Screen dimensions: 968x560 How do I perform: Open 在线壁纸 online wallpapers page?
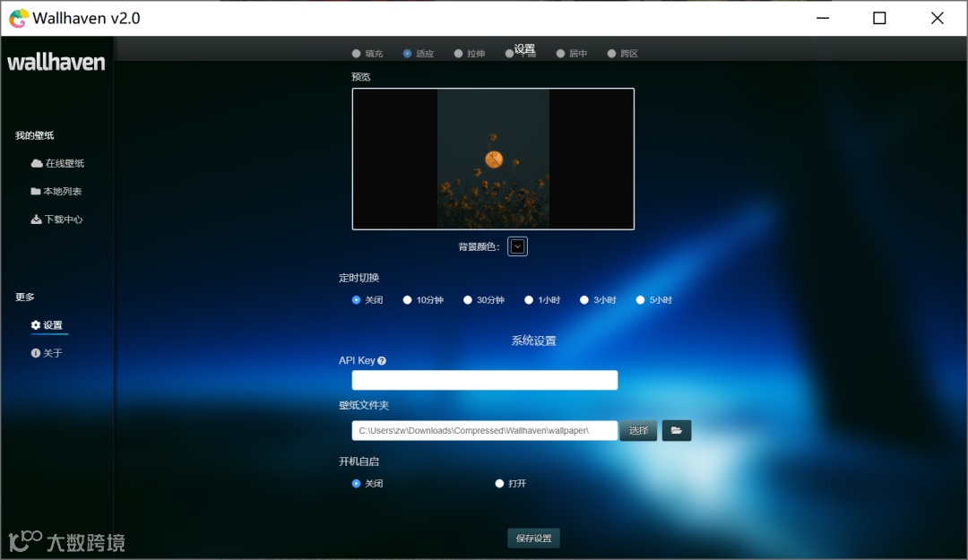coord(57,163)
